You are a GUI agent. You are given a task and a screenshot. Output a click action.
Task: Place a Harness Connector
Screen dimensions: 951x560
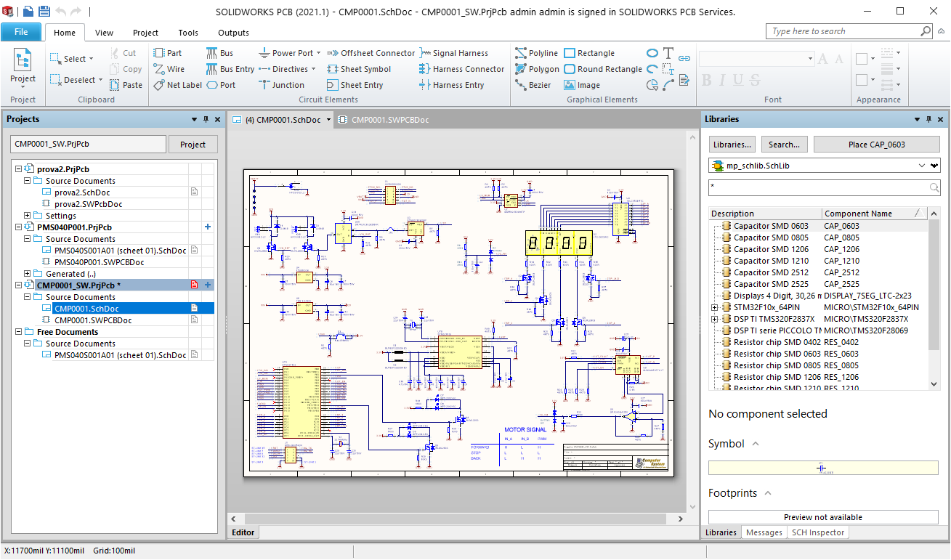point(461,69)
